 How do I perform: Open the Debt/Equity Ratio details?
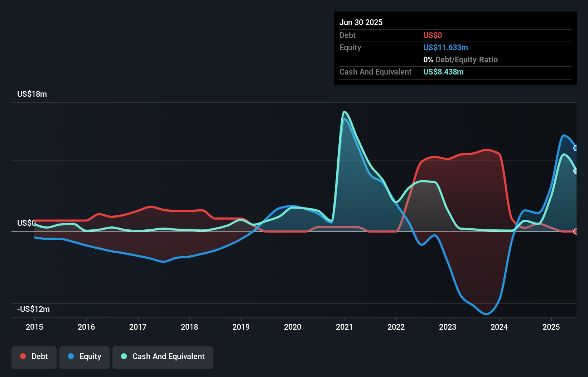461,59
